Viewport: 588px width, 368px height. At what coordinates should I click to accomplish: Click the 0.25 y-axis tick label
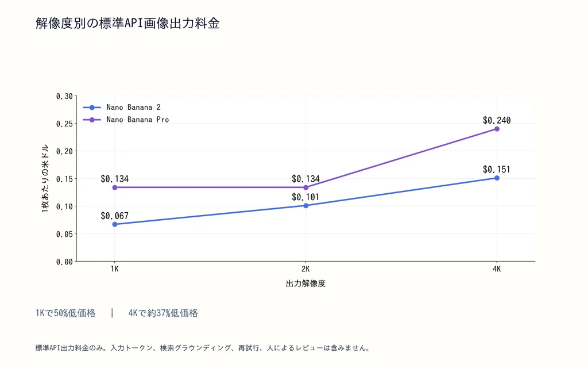(64, 124)
